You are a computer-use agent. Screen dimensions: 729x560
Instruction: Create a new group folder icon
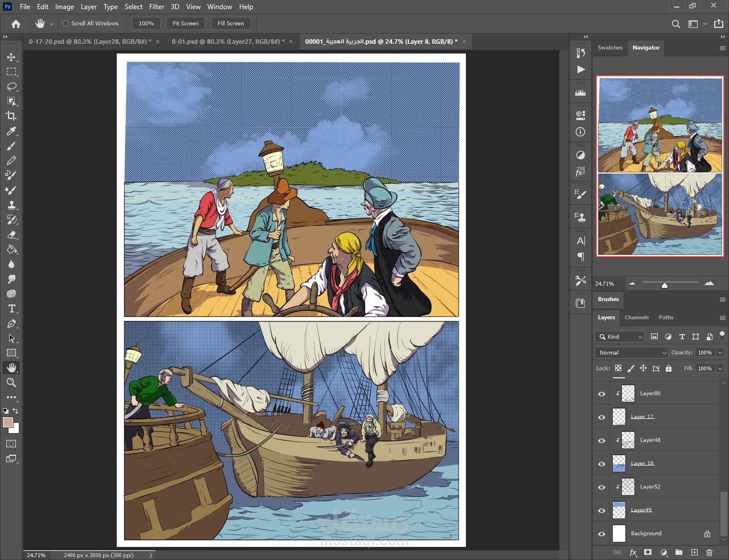(x=678, y=552)
